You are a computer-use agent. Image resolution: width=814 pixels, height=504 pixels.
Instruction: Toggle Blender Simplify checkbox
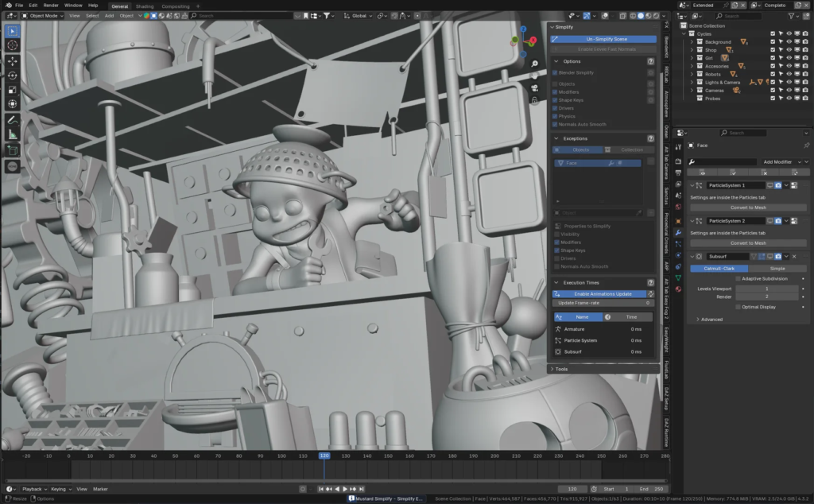555,72
